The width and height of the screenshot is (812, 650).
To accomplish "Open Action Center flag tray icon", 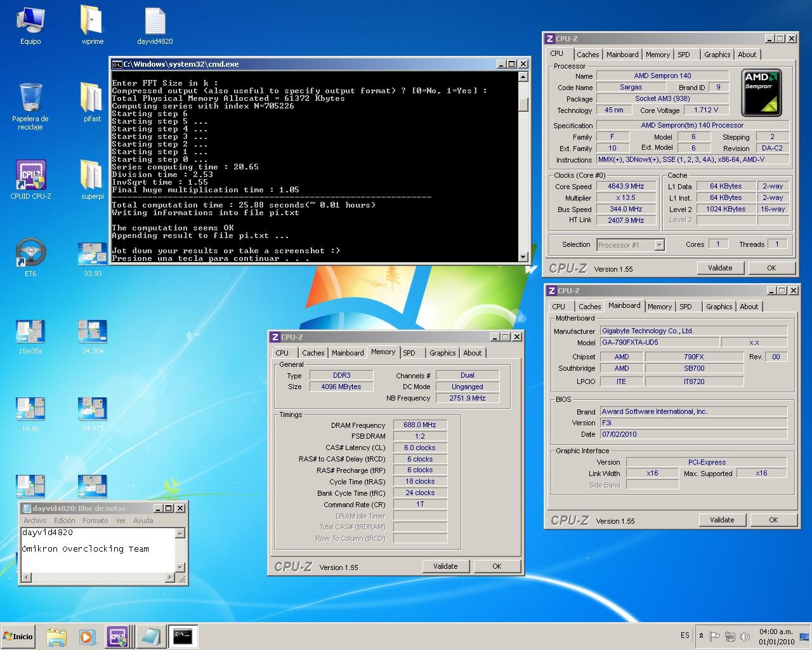I will [x=715, y=636].
